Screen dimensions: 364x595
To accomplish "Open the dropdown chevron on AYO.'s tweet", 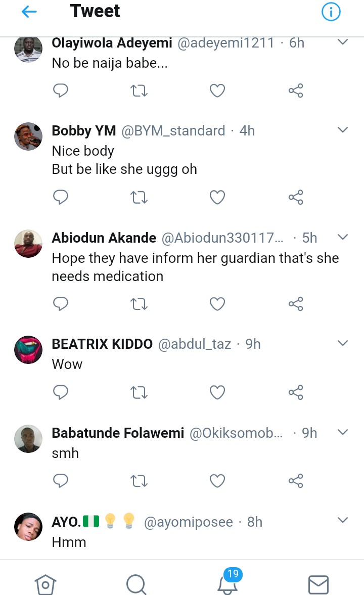I will [343, 520].
